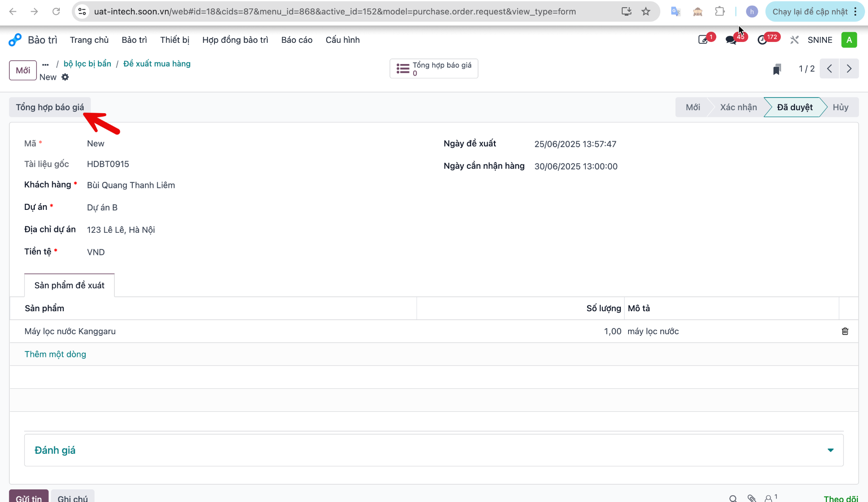868x502 pixels.
Task: Open the Báo cáo menu
Action: [x=297, y=40]
